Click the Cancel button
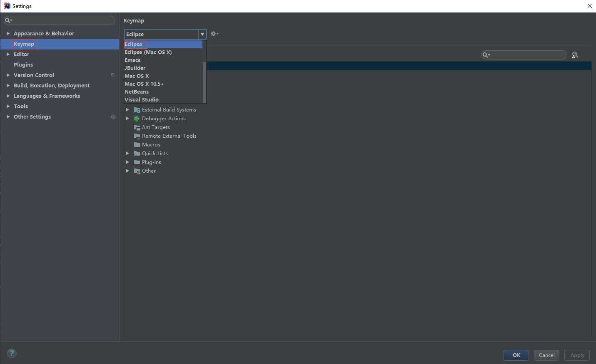The width and height of the screenshot is (596, 364). pyautogui.click(x=546, y=355)
